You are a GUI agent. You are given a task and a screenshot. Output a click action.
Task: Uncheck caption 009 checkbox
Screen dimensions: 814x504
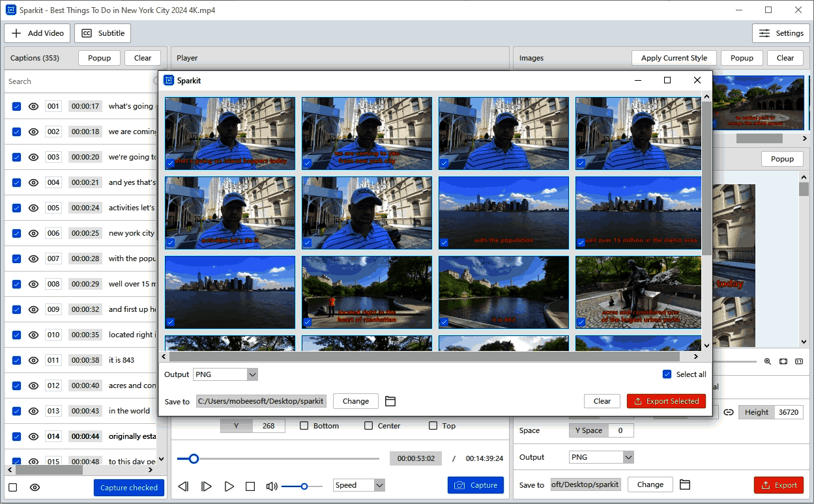[x=17, y=309]
